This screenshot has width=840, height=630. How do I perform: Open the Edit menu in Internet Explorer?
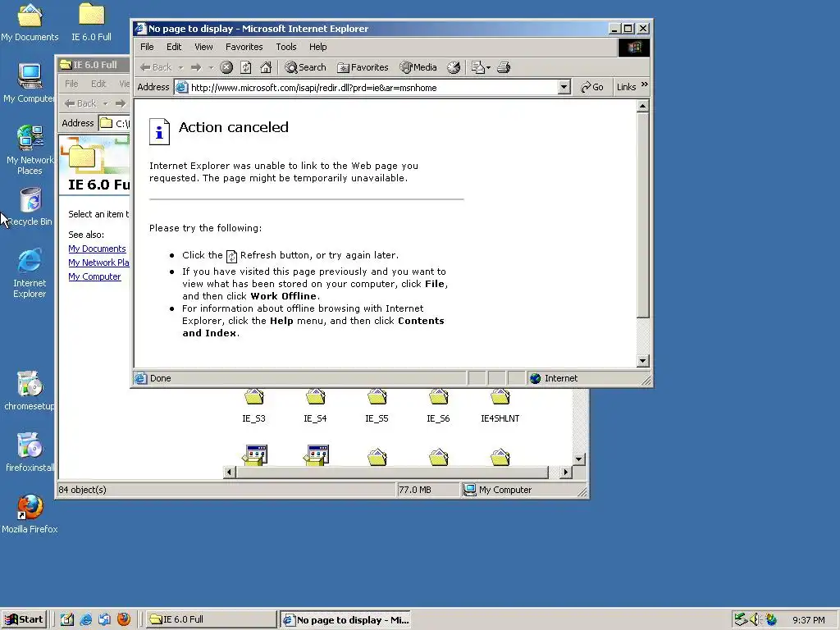pos(174,47)
